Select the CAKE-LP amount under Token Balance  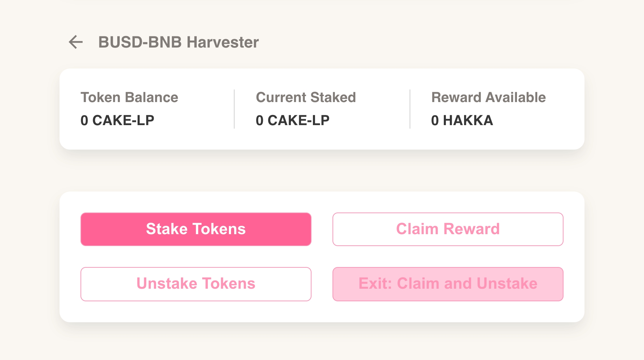[x=117, y=120]
